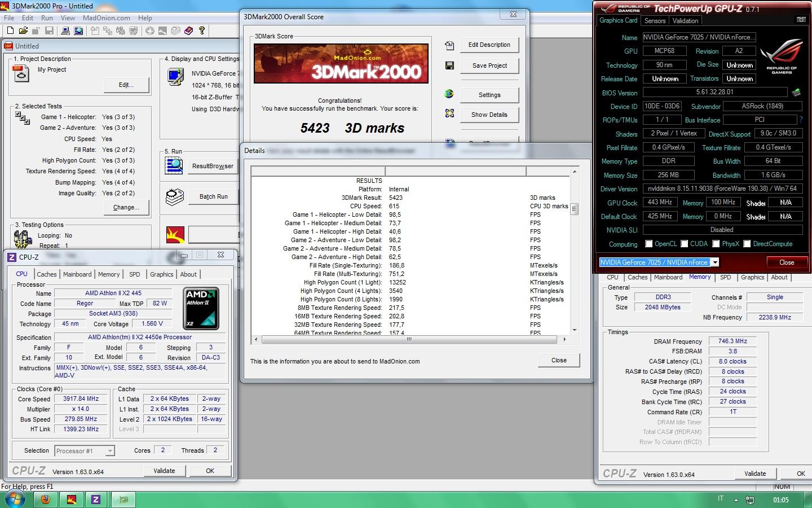Click the Edit Description button
Image resolution: width=812 pixels, height=508 pixels.
tap(489, 45)
